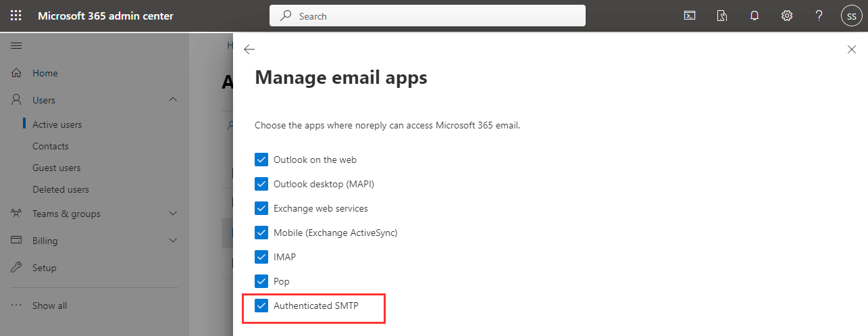Image resolution: width=868 pixels, height=336 pixels.
Task: Collapse the Users section chevron
Action: pos(173,100)
